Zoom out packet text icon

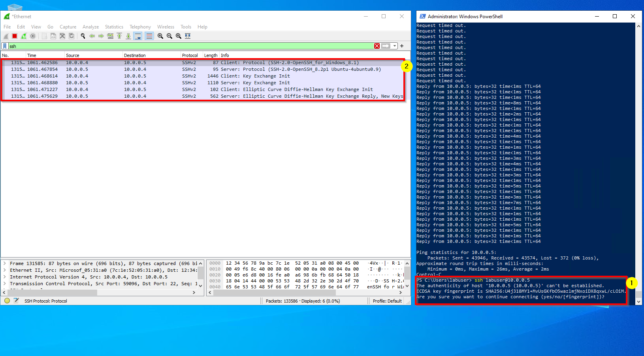tap(169, 36)
